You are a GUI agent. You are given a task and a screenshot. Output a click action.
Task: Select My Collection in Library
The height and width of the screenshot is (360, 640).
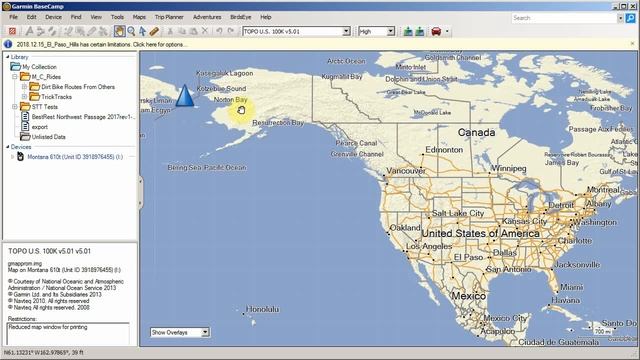pos(39,67)
